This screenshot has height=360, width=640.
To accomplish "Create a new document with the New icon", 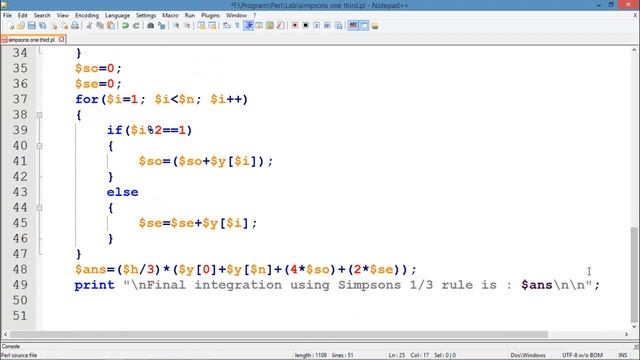I will (x=11, y=26).
